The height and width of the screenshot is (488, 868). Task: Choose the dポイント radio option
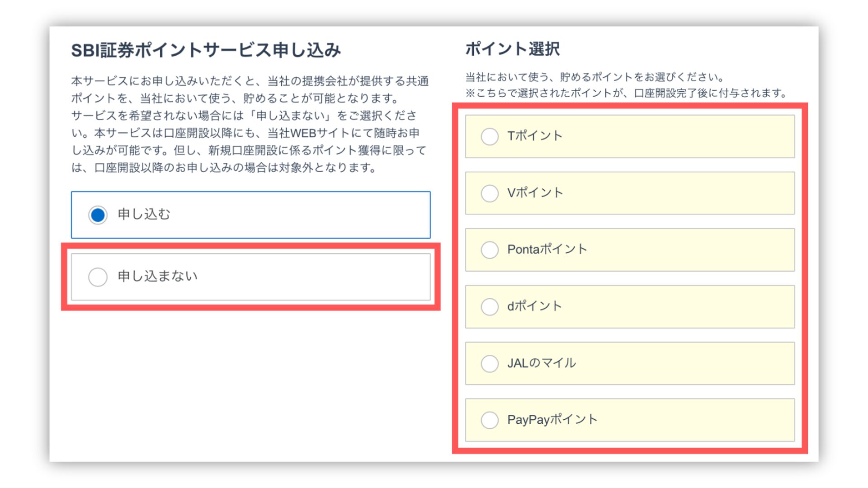tap(490, 307)
